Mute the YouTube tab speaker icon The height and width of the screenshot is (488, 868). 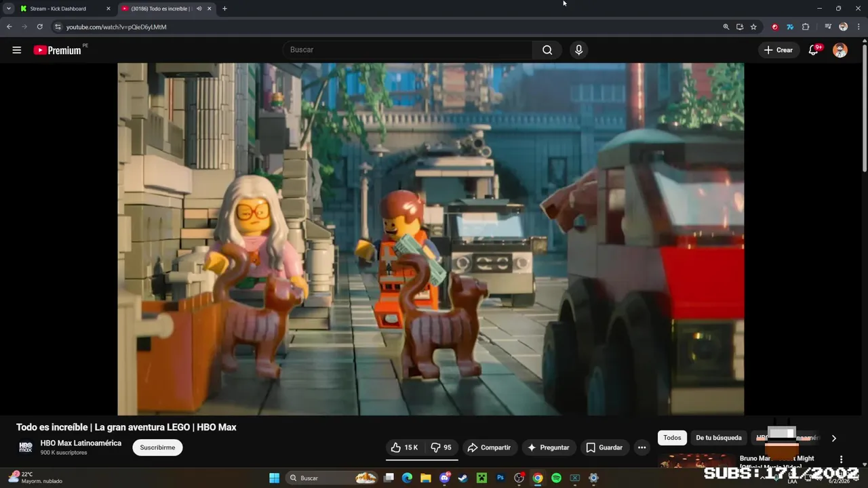[199, 9]
